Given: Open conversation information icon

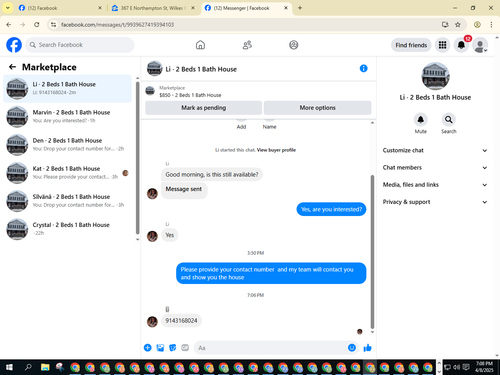Looking at the screenshot, I should coord(363,68).
